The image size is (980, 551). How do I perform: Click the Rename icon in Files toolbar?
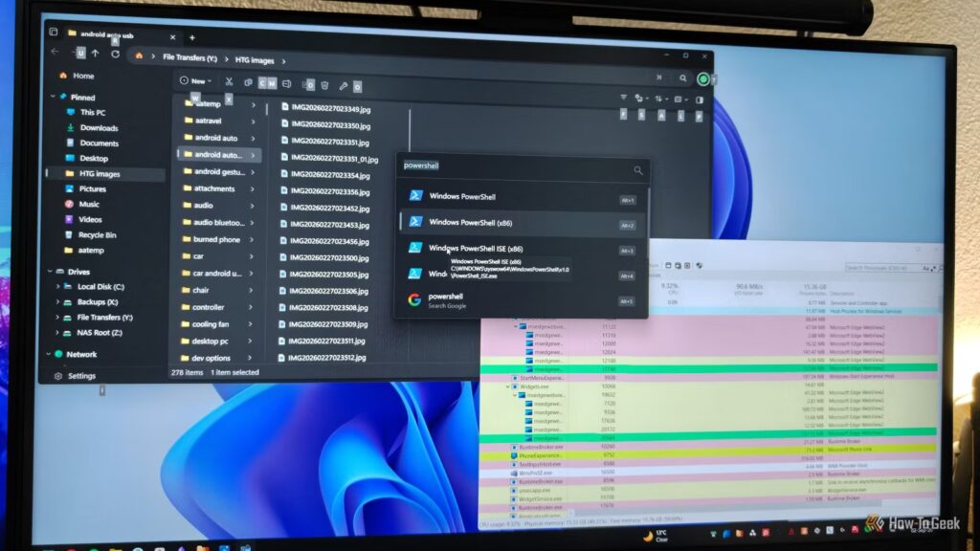pyautogui.click(x=287, y=84)
